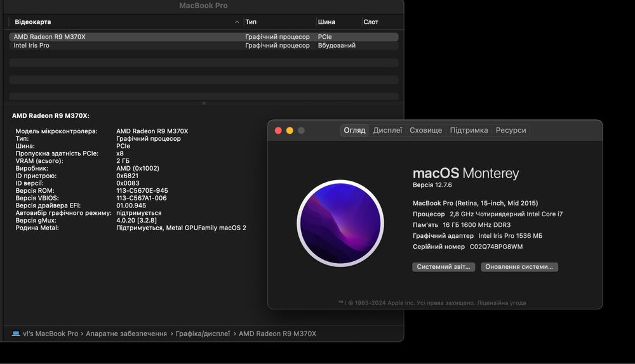This screenshot has width=635, height=364.
Task: Click the Системний звіт... button
Action: click(443, 267)
